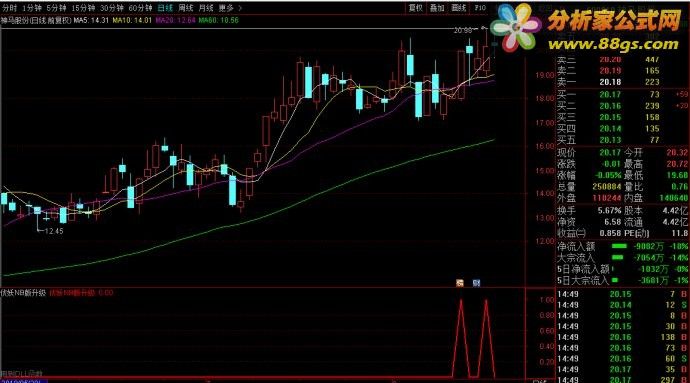Expand the 更多 periods dropdown
The image size is (690, 383).
230,8
